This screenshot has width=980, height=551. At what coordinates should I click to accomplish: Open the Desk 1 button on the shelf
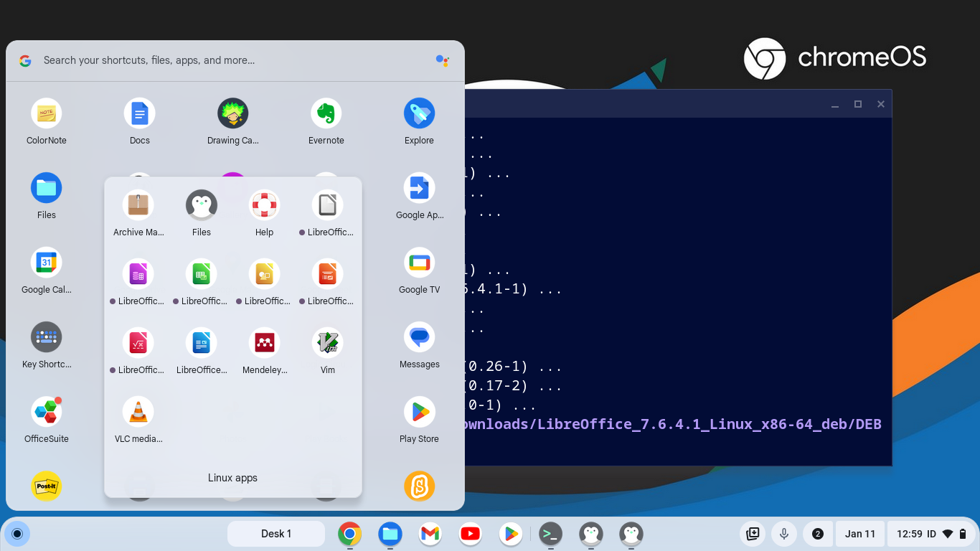(276, 534)
